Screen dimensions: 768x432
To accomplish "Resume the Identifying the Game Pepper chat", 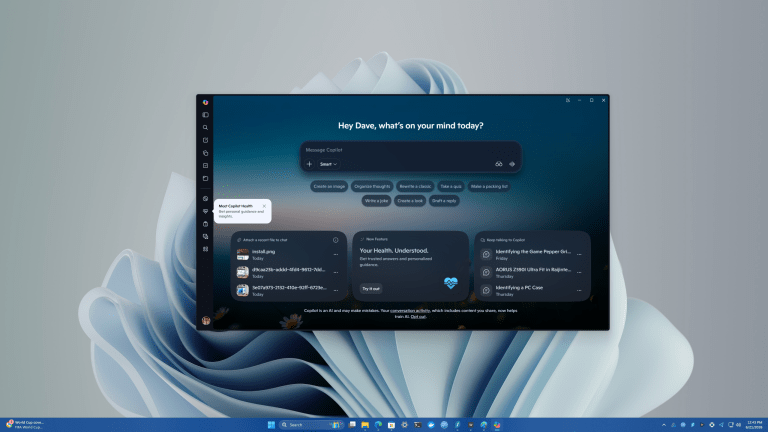I will click(x=527, y=254).
